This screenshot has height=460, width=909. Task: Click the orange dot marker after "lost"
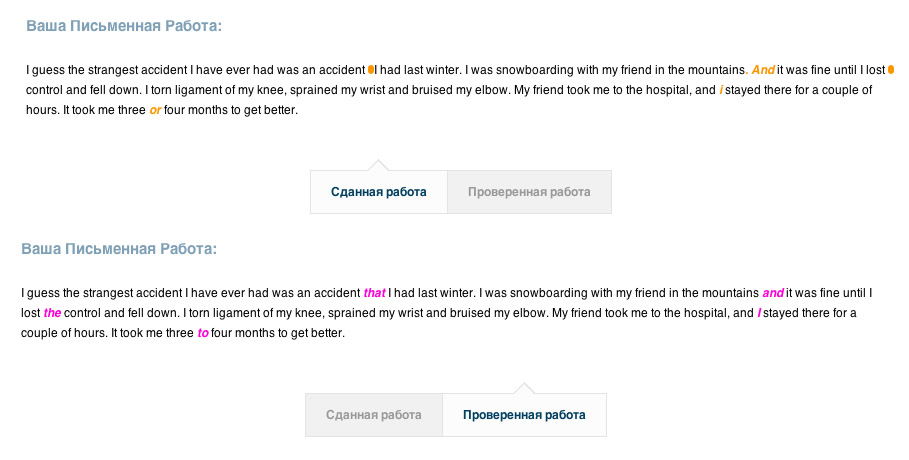click(890, 70)
